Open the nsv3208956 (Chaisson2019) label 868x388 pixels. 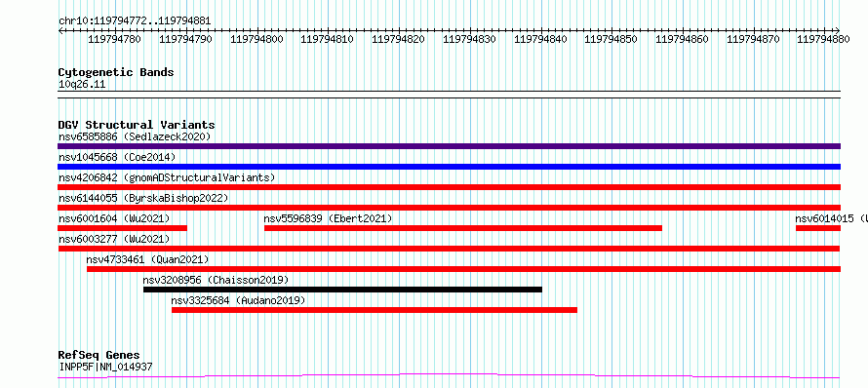[217, 280]
